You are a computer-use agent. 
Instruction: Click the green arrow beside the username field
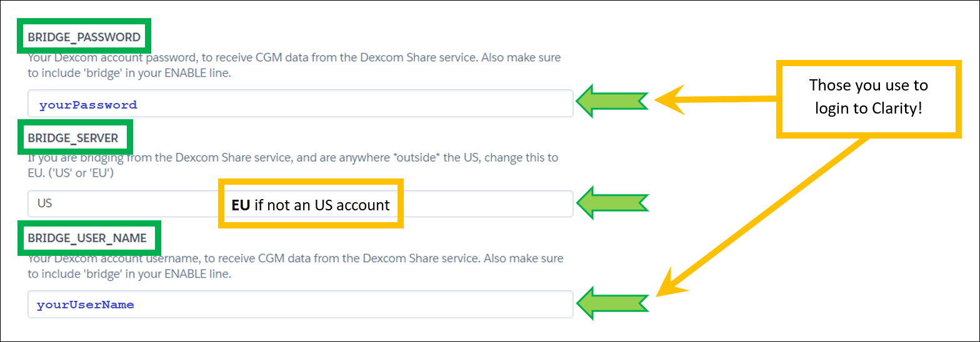tap(611, 301)
